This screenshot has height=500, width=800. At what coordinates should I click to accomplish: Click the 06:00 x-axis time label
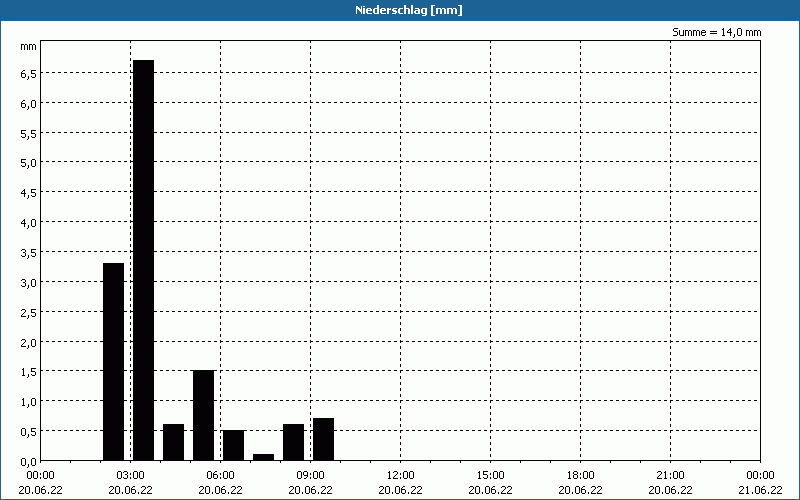pyautogui.click(x=220, y=476)
